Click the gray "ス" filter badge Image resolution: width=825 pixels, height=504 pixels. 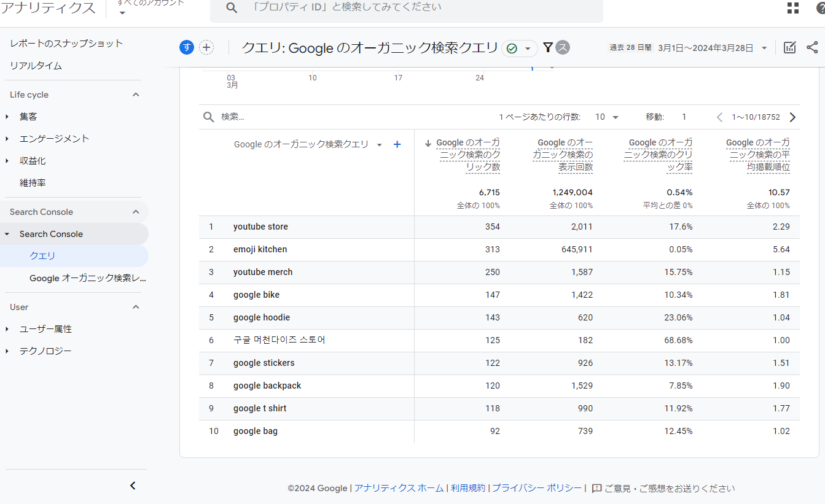tap(562, 47)
